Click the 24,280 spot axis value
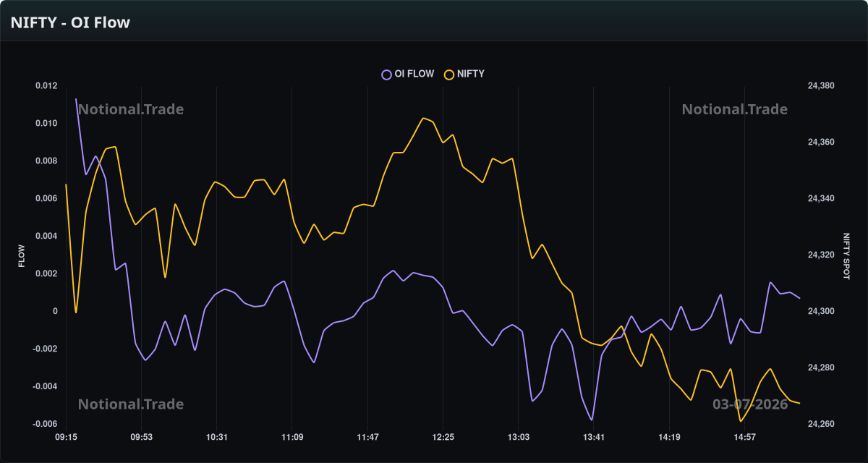The height and width of the screenshot is (463, 868). coord(821,368)
